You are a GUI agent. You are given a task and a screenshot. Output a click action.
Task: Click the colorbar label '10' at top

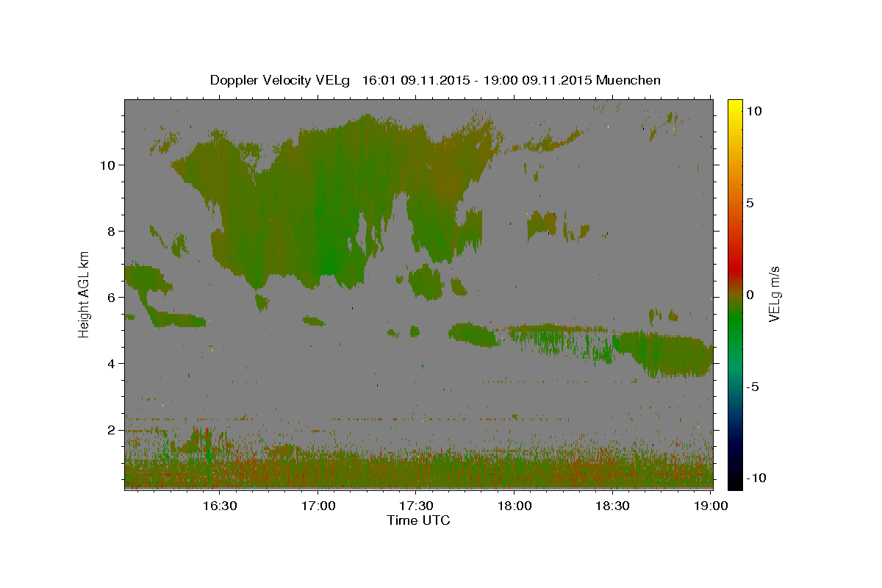[x=753, y=111]
